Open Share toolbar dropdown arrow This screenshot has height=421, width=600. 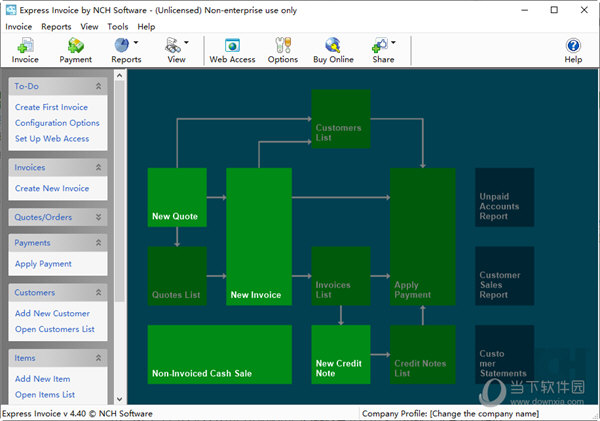click(x=393, y=42)
